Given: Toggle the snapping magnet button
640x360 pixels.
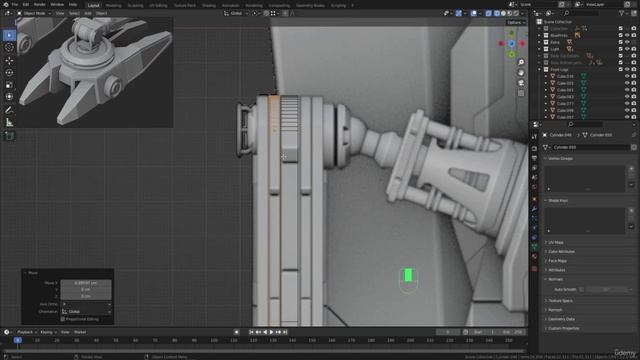Looking at the screenshot, I should tap(266, 13).
